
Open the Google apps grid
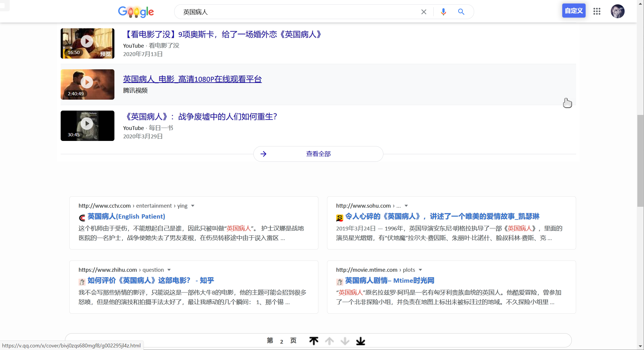point(597,11)
